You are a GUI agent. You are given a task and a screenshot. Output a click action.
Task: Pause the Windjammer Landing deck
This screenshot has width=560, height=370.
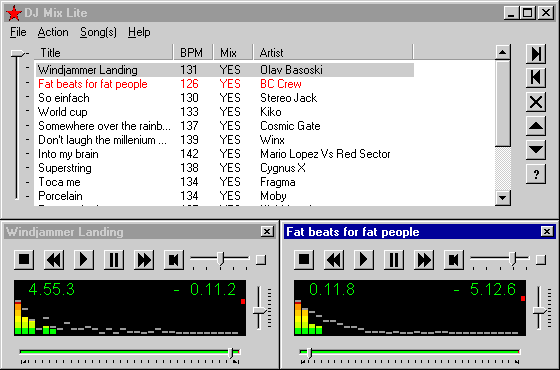pyautogui.click(x=114, y=259)
